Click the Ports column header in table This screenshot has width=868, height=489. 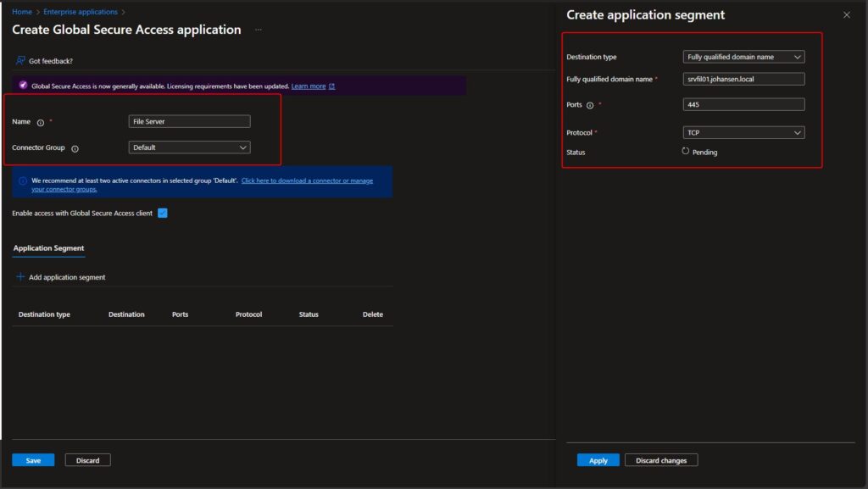[x=180, y=314]
